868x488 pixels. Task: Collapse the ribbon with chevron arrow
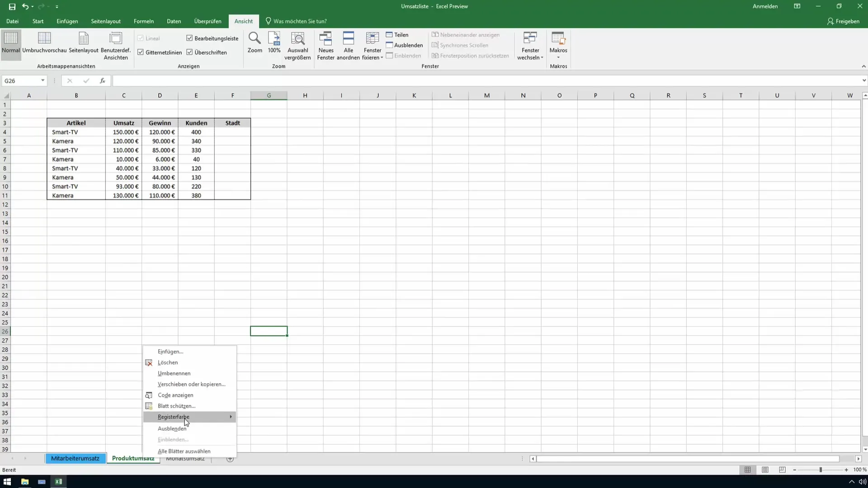click(x=863, y=66)
